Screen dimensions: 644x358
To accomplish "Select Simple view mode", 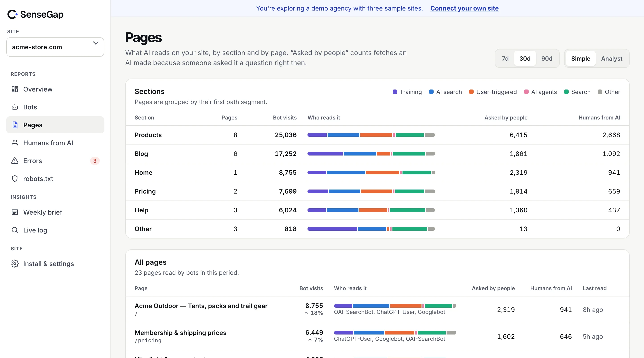I will click(580, 58).
